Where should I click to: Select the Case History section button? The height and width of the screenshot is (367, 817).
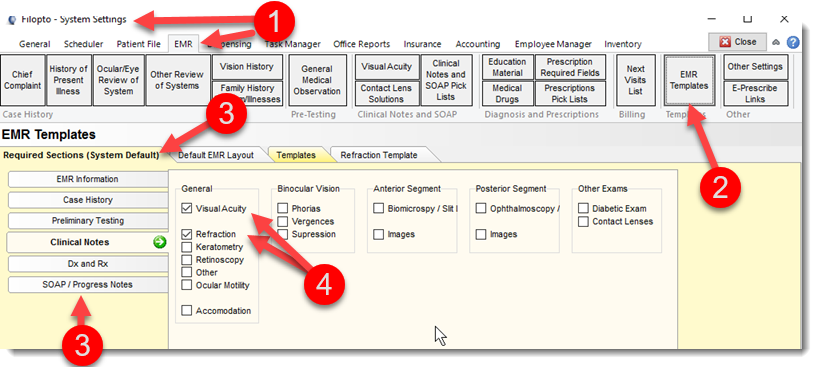pyautogui.click(x=88, y=200)
